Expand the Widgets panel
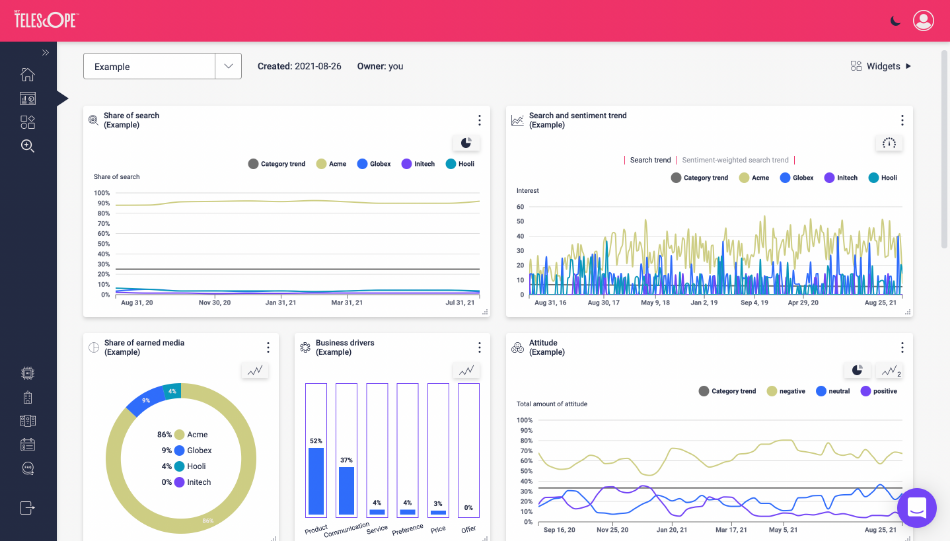The width and height of the screenshot is (950, 541). coord(881,66)
